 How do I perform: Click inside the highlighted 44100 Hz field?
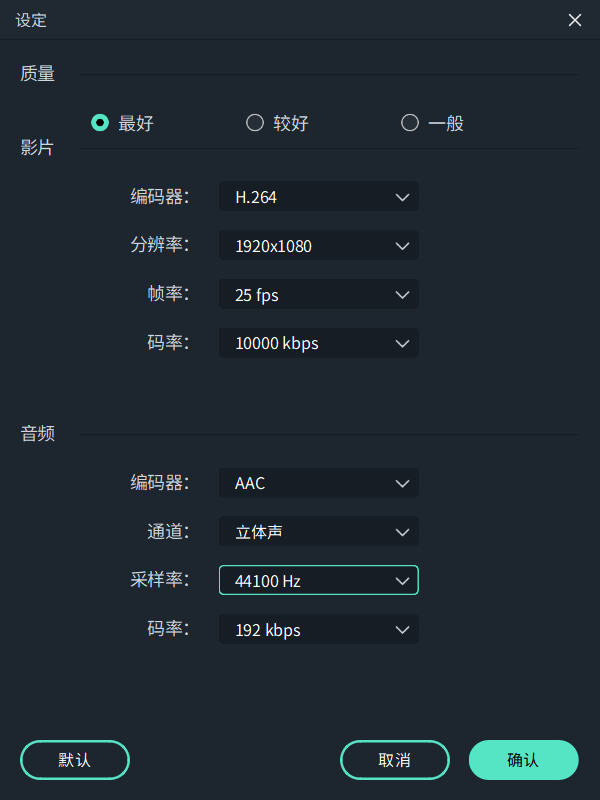pyautogui.click(x=300, y=580)
